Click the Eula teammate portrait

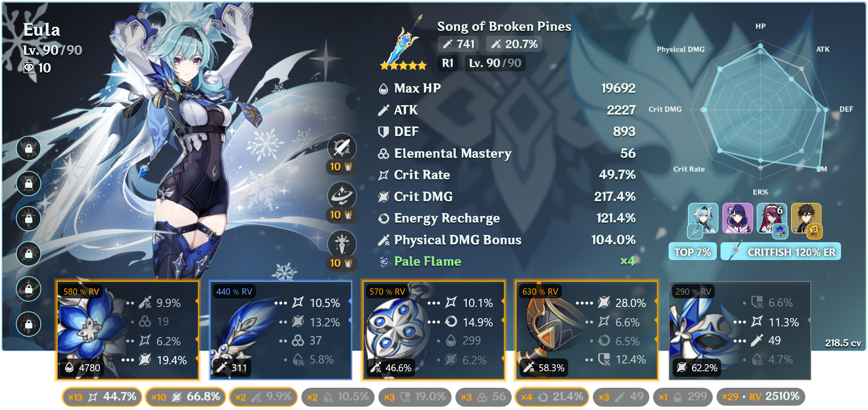click(x=703, y=219)
